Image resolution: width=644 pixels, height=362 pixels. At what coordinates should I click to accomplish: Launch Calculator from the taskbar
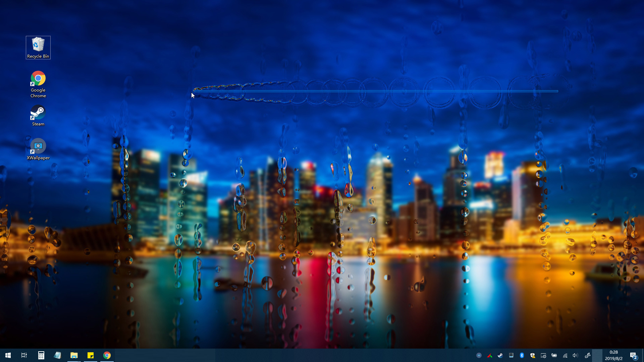click(41, 355)
